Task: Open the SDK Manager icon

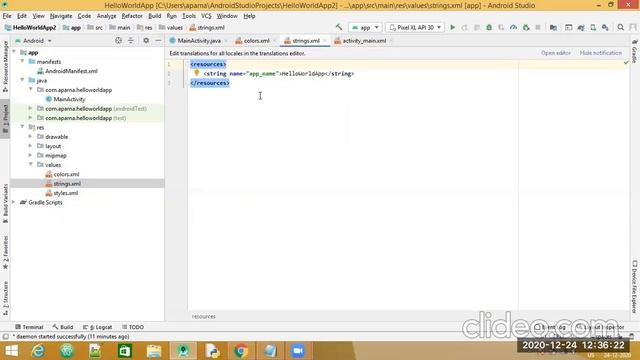Action: [x=605, y=27]
